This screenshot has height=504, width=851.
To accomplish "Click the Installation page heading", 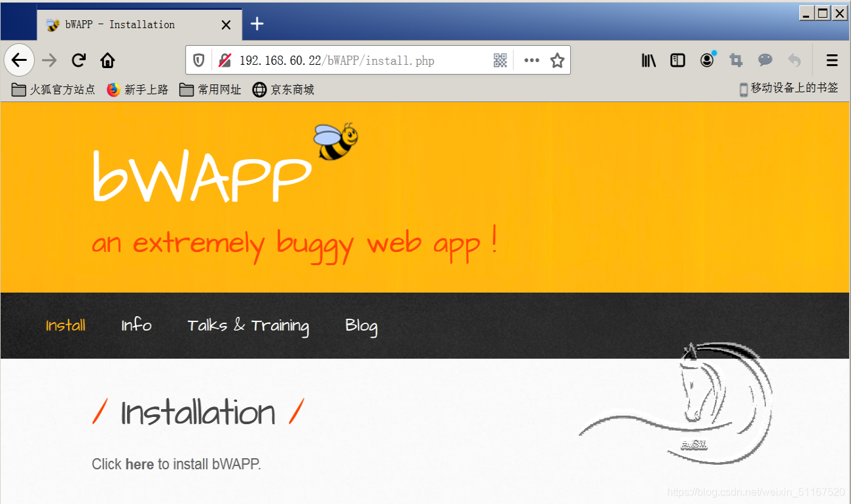I will click(x=198, y=412).
